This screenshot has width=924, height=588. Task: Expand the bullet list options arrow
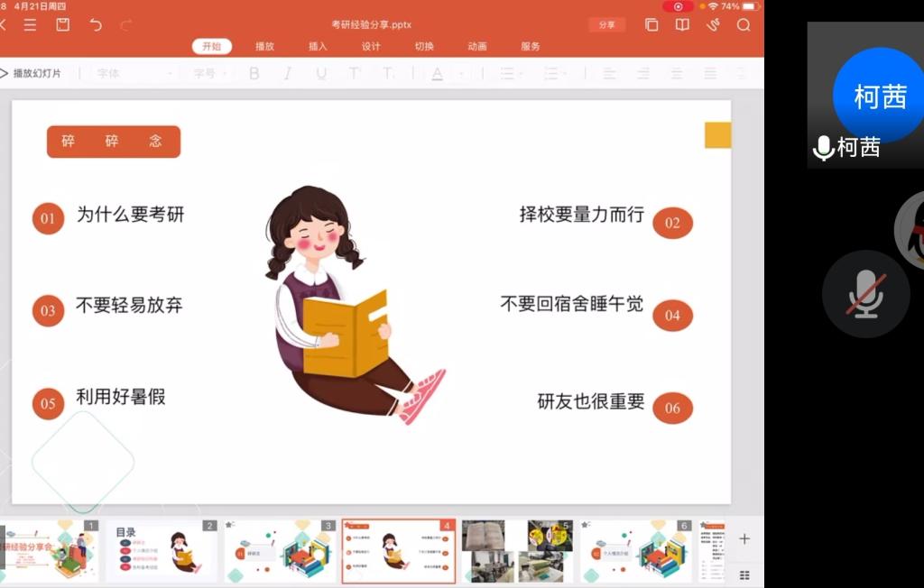(x=522, y=73)
